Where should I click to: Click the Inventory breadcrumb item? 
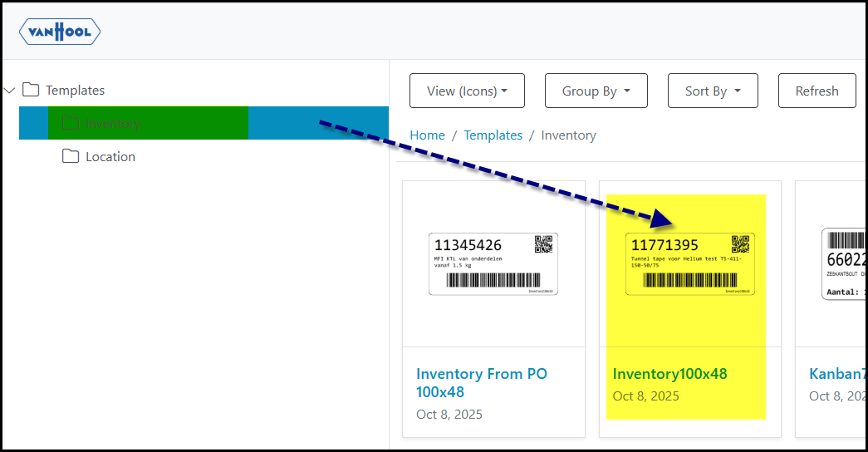click(568, 135)
